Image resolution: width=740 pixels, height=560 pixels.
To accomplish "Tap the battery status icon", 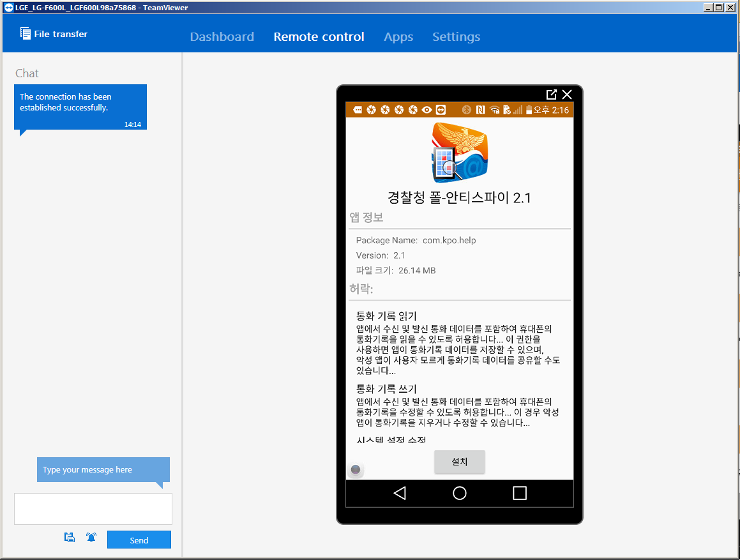I will 529,110.
